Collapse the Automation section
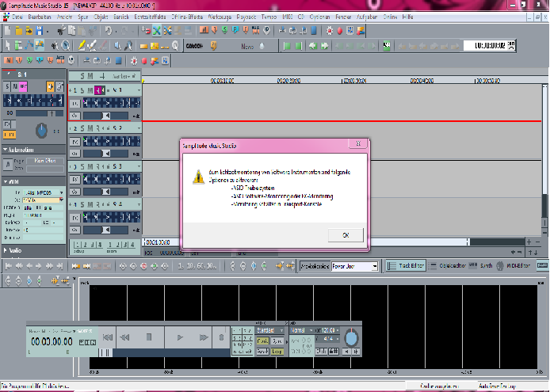 click(x=6, y=150)
